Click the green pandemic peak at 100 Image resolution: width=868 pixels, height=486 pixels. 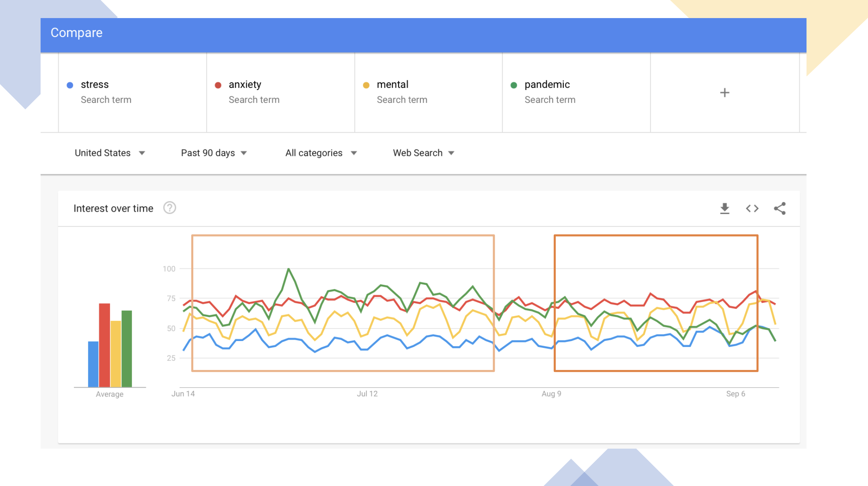click(x=289, y=269)
